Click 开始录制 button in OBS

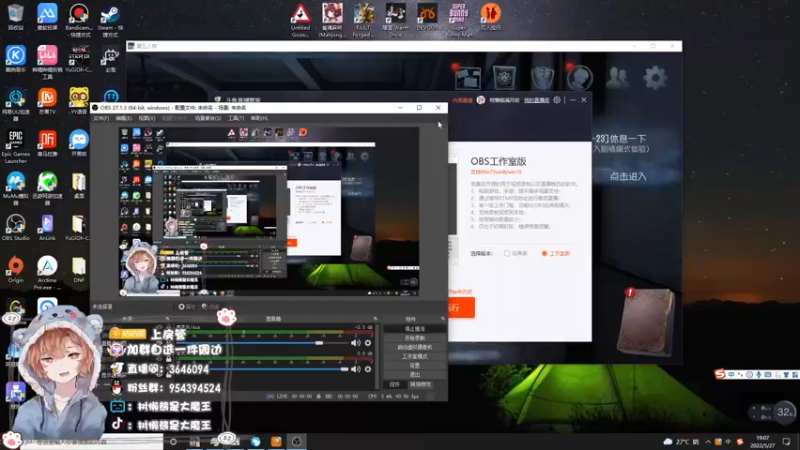[414, 338]
